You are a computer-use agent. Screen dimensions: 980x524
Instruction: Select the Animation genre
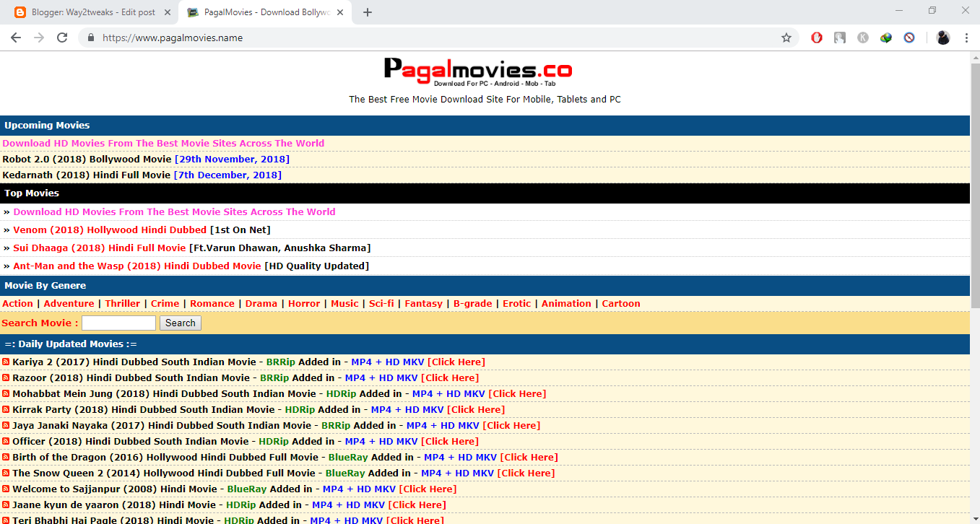tap(566, 303)
